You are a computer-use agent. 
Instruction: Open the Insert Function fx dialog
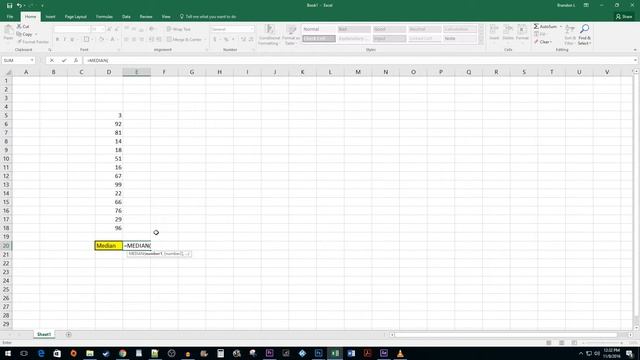pos(76,60)
